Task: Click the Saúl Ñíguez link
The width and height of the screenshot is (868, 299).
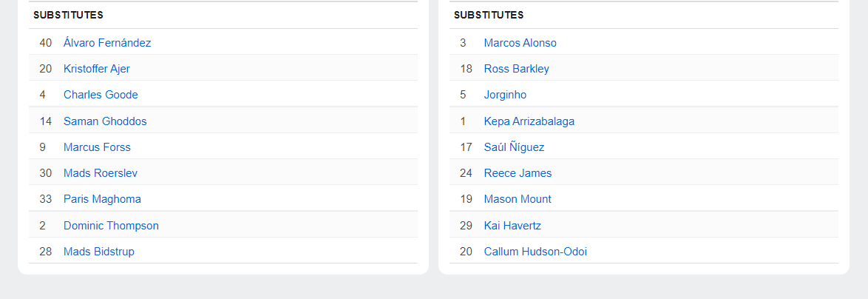Action: (514, 147)
